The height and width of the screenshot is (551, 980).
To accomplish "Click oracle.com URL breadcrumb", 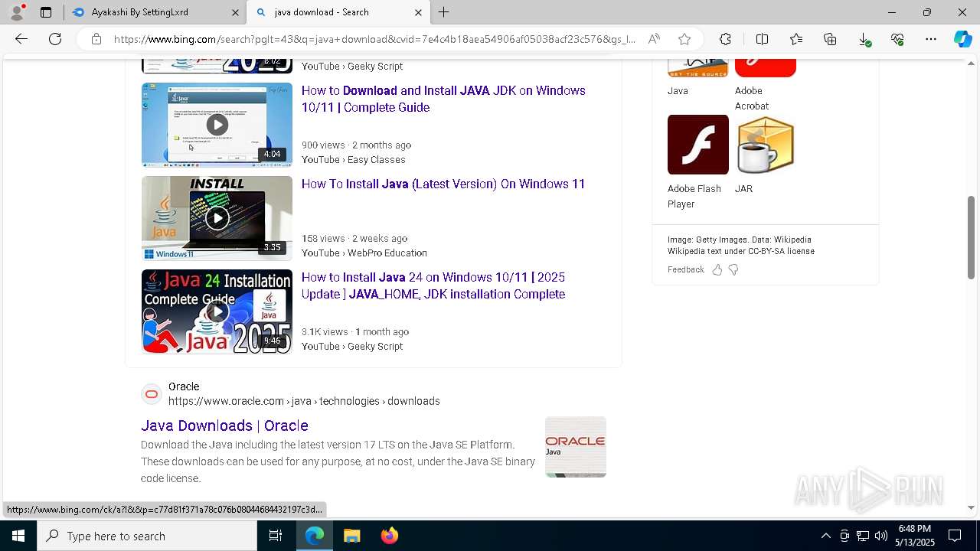I will [304, 401].
